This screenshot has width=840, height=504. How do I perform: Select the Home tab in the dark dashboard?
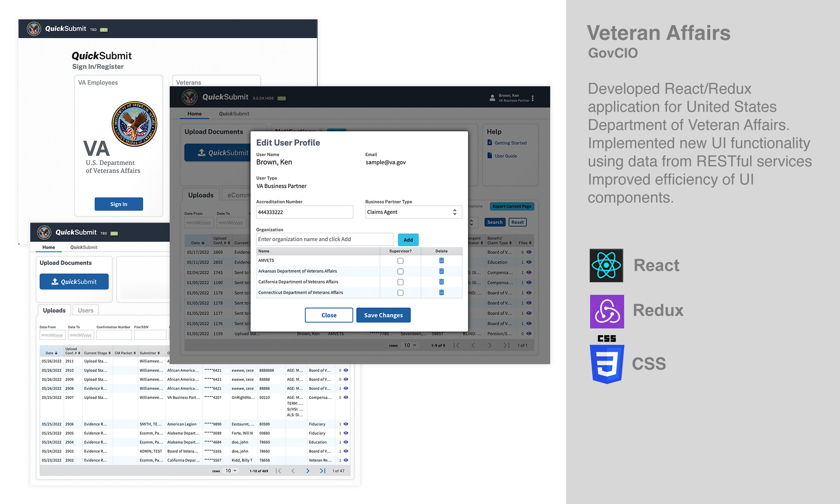click(x=194, y=113)
